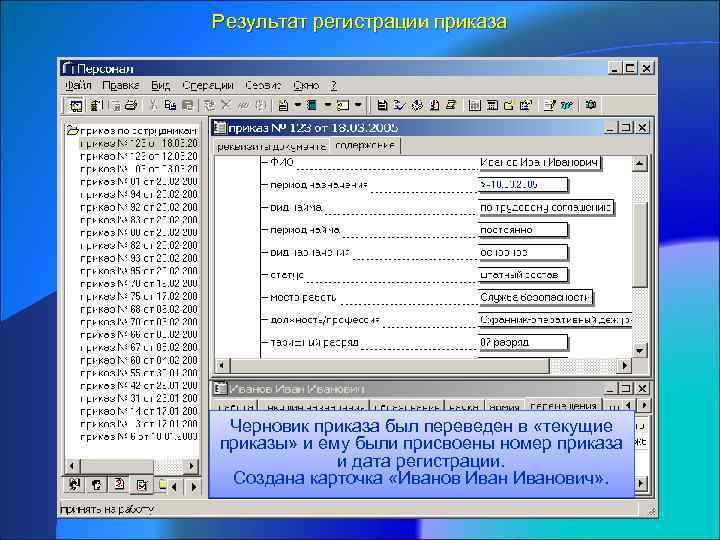This screenshot has width=720, height=540.
Task: Open the Окно menu
Action: coord(306,85)
